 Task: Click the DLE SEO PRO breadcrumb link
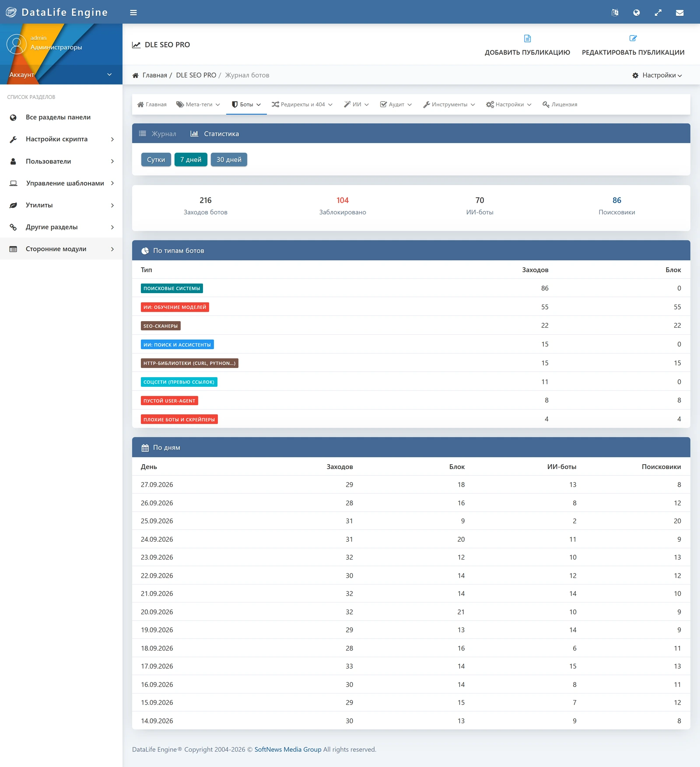(x=196, y=75)
